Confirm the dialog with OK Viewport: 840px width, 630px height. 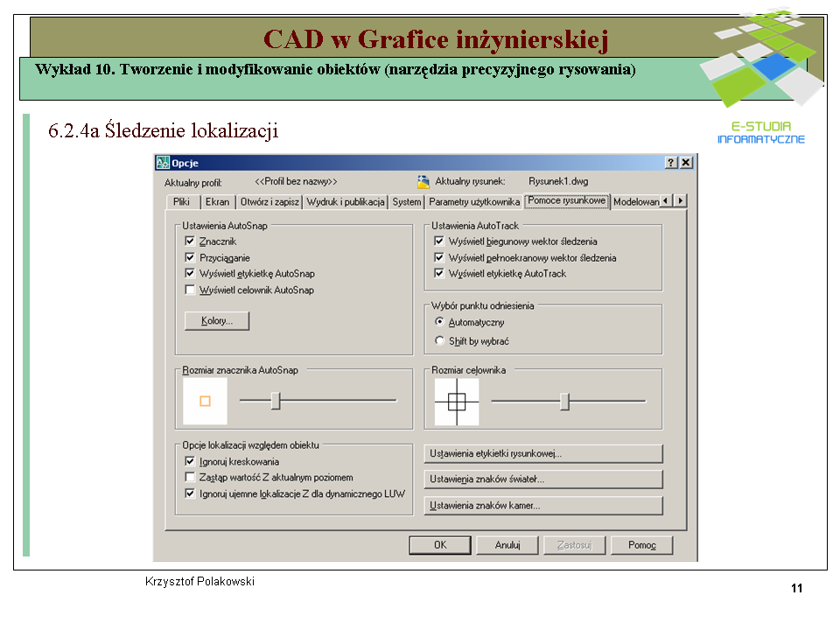pos(440,545)
